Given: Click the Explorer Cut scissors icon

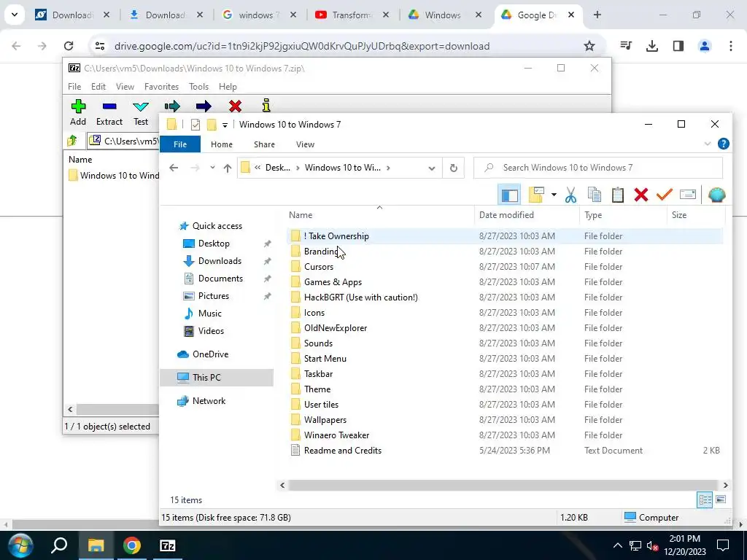Looking at the screenshot, I should [570, 195].
